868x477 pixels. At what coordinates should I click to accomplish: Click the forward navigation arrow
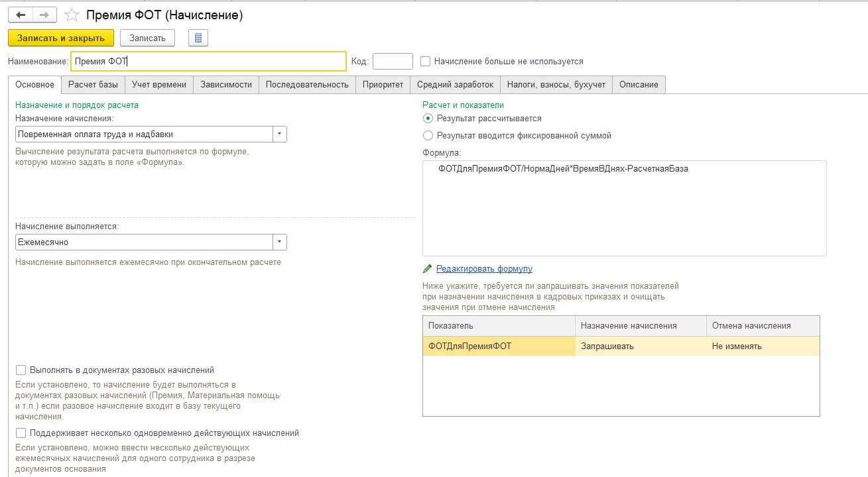click(44, 15)
